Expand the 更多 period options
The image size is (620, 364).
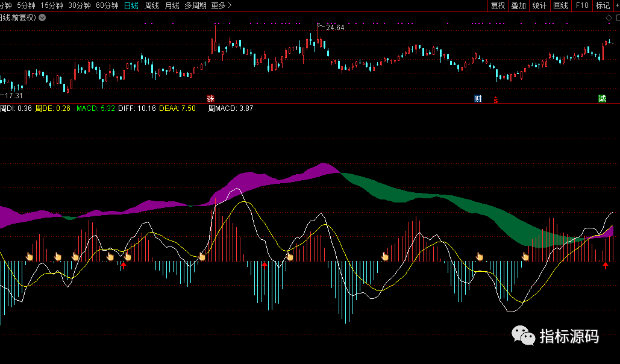click(x=221, y=5)
